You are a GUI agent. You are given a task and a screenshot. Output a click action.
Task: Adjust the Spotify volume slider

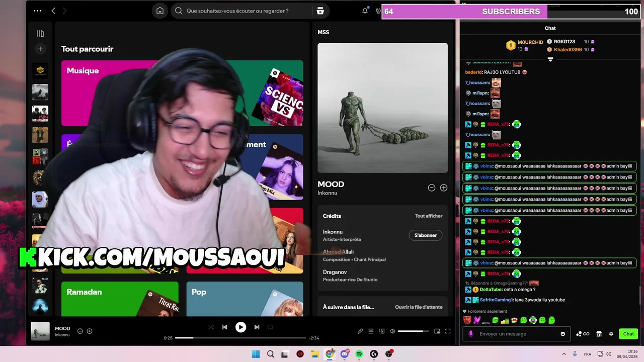tap(414, 331)
